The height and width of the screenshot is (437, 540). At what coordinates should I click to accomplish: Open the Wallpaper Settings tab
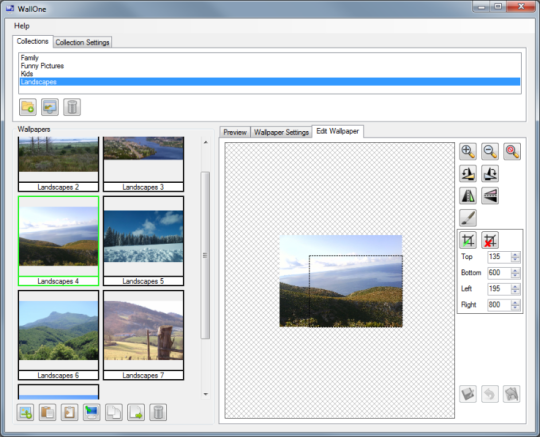click(x=281, y=132)
